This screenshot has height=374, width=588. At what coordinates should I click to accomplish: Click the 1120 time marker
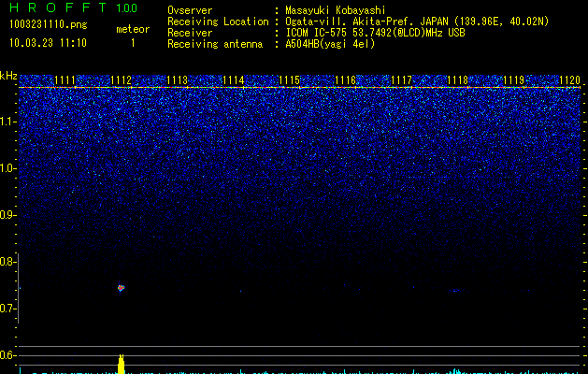pos(569,80)
